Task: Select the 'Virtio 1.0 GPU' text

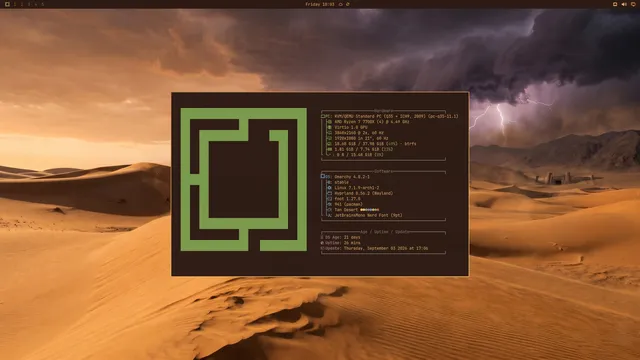Action: tap(351, 127)
